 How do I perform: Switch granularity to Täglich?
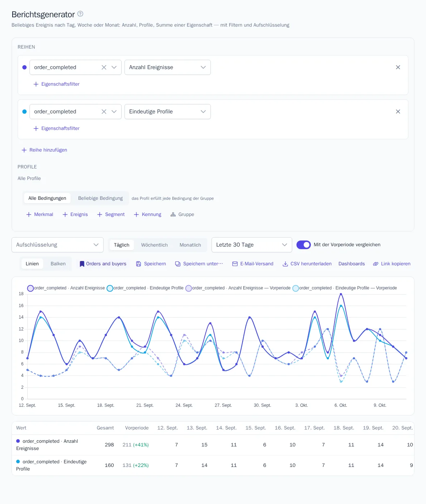pos(122,245)
